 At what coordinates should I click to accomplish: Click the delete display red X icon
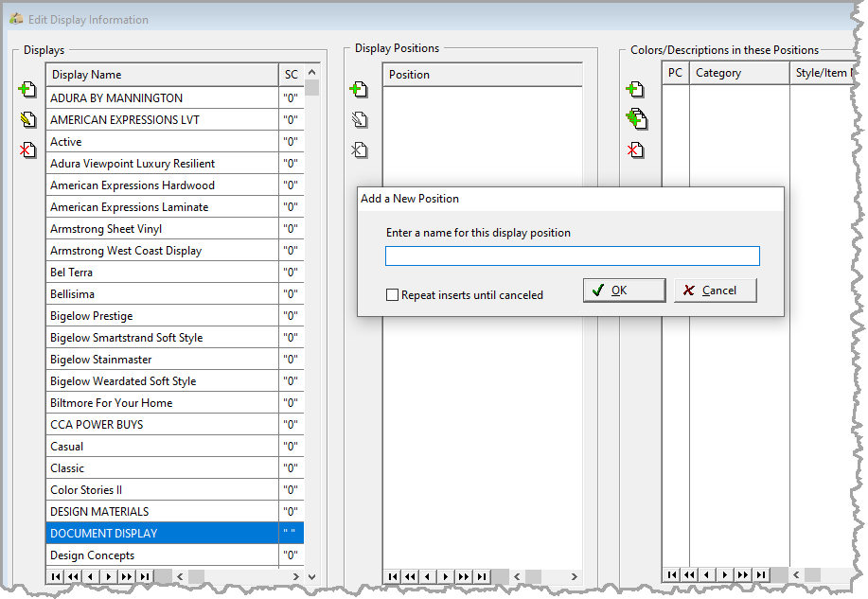click(x=27, y=150)
